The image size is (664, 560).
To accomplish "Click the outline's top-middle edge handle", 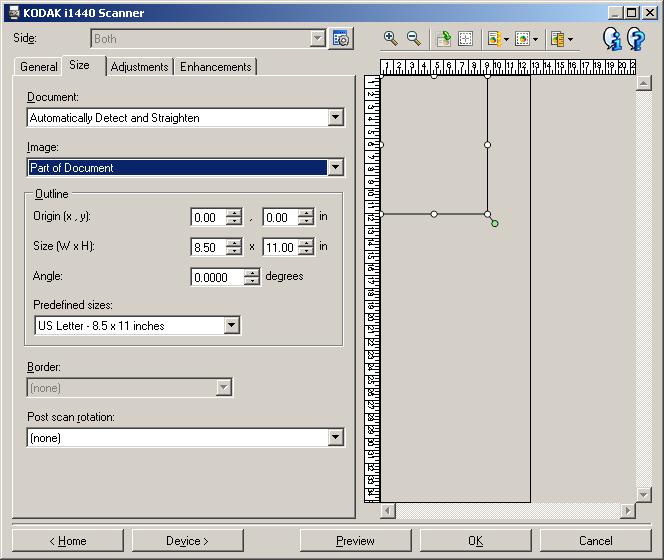I will click(434, 76).
